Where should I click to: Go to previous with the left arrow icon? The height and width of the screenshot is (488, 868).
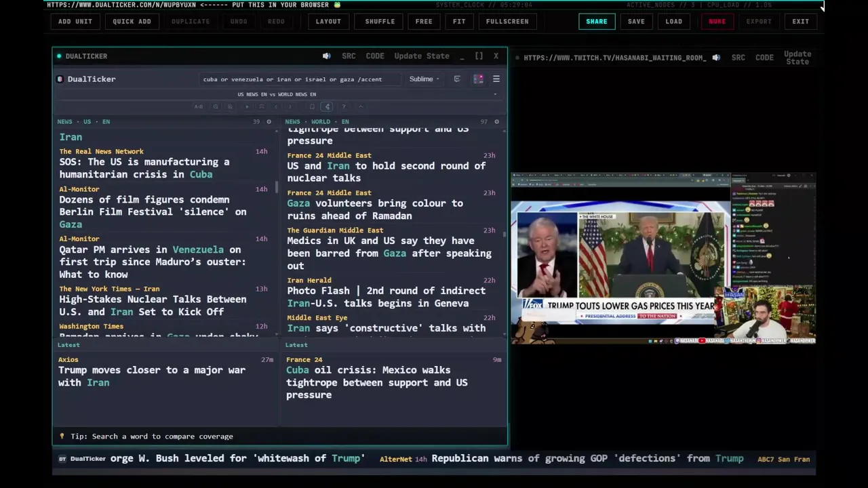[x=276, y=106]
